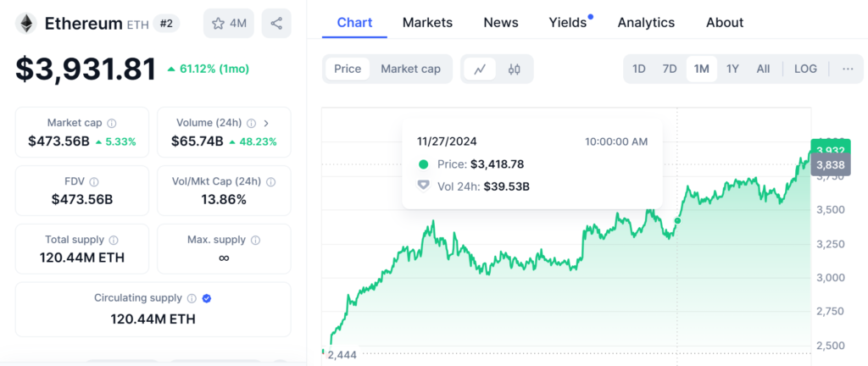Click the green data point on chart

click(677, 220)
